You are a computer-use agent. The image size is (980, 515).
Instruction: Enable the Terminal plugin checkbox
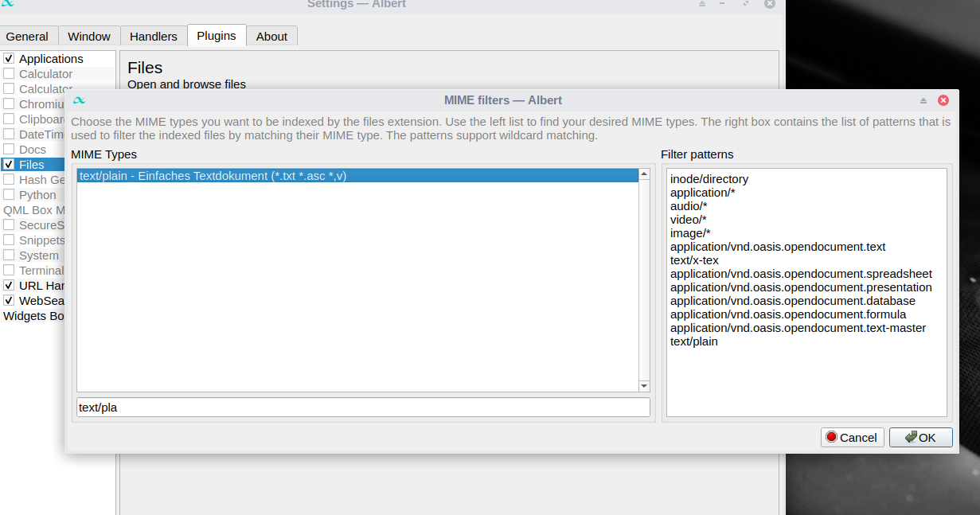pos(9,271)
